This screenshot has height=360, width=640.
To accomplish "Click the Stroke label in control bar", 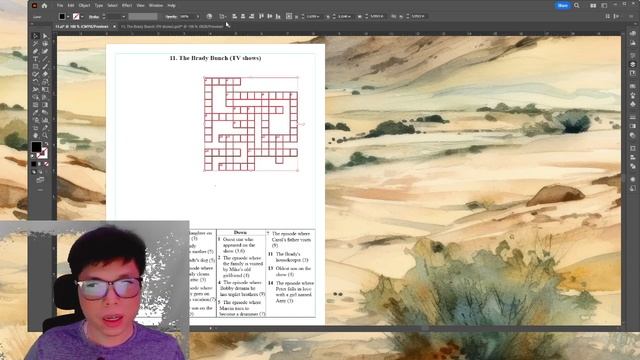I will 94,17.
